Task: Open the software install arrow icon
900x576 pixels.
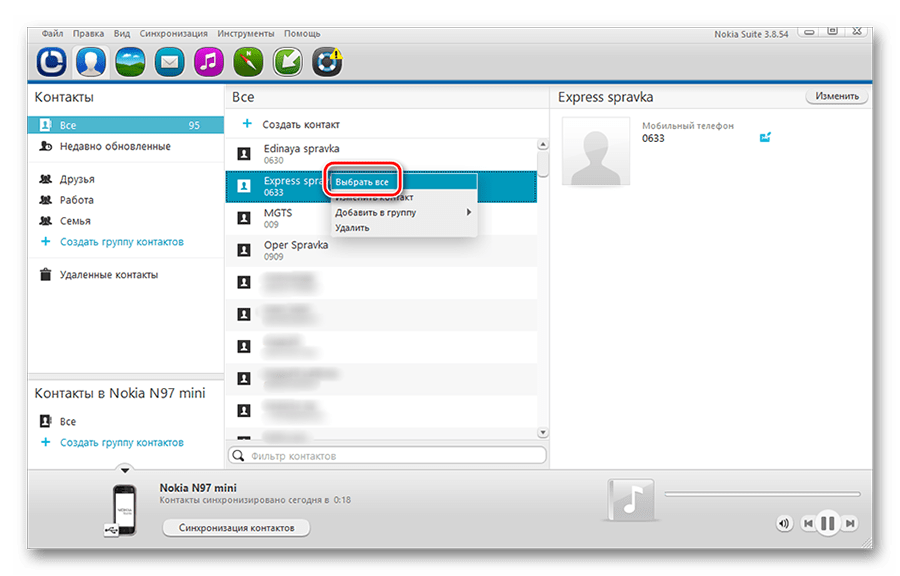Action: click(x=288, y=61)
